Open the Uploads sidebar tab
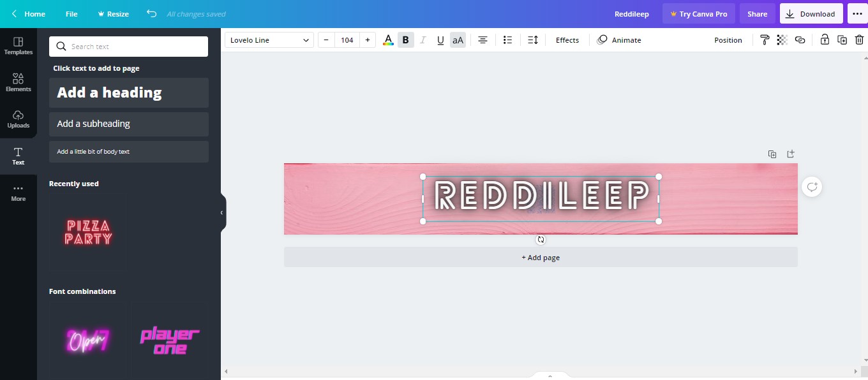The width and height of the screenshot is (868, 380). pyautogui.click(x=18, y=119)
